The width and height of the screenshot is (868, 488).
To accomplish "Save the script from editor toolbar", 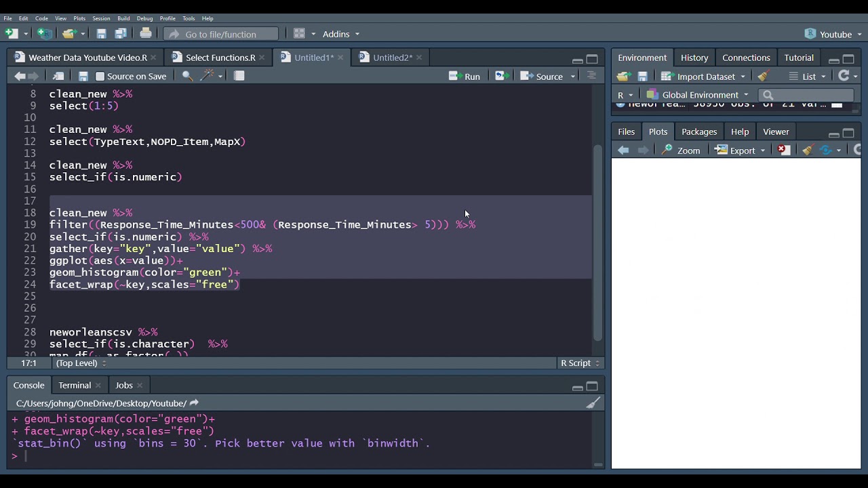I will [x=83, y=76].
